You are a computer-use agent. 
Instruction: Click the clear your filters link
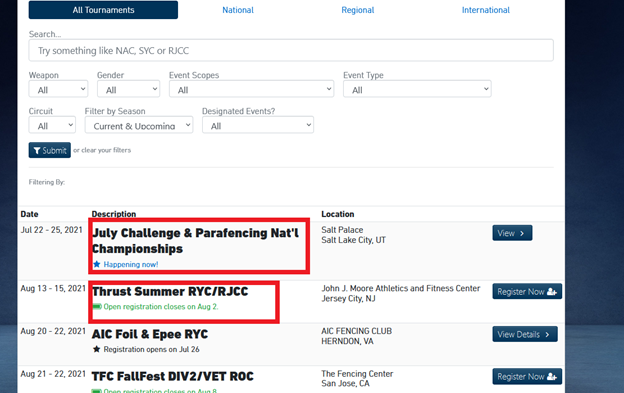point(106,150)
